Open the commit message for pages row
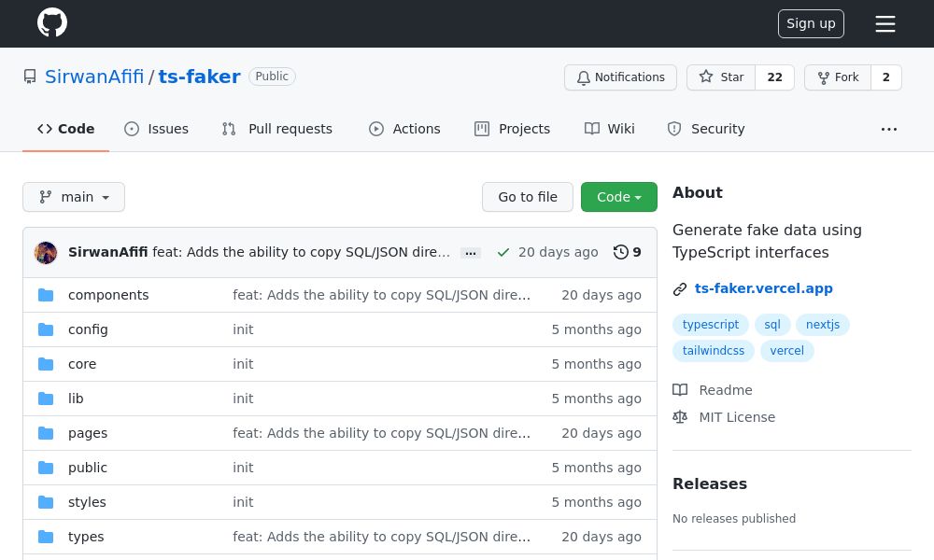This screenshot has width=934, height=560. click(x=381, y=433)
